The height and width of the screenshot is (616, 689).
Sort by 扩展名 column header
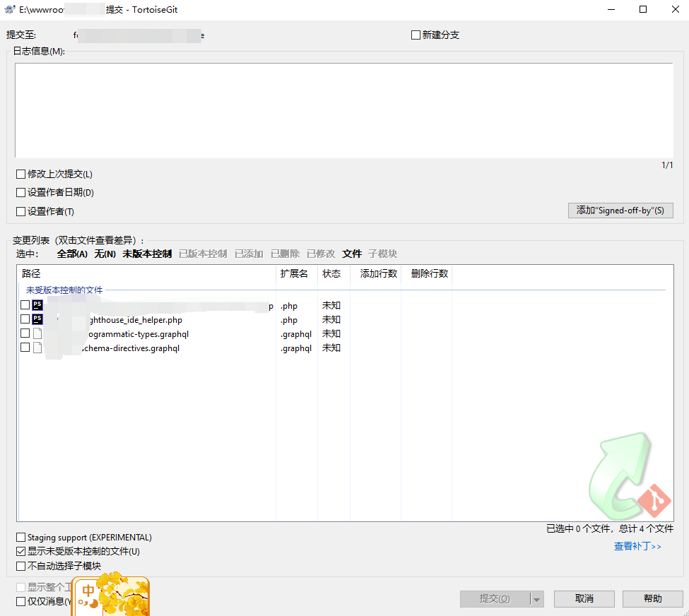pyautogui.click(x=297, y=273)
